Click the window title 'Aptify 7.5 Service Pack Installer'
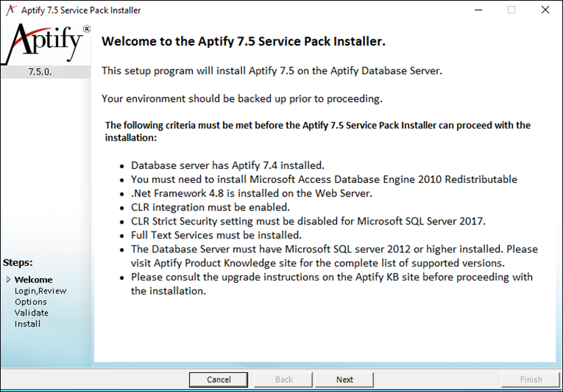563x392 pixels. [81, 10]
